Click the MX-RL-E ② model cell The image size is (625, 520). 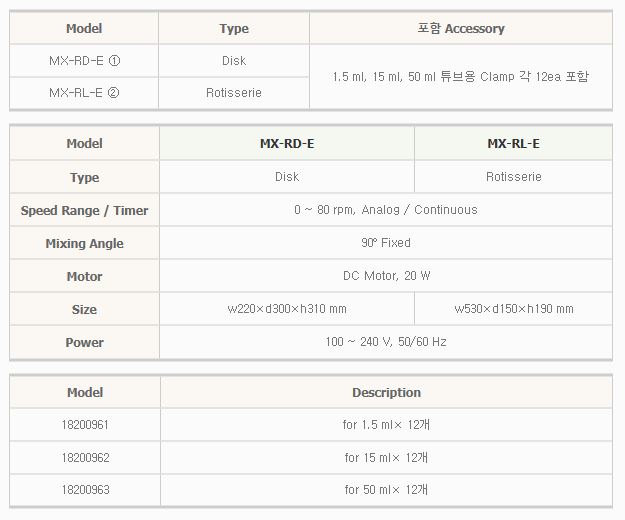85,93
